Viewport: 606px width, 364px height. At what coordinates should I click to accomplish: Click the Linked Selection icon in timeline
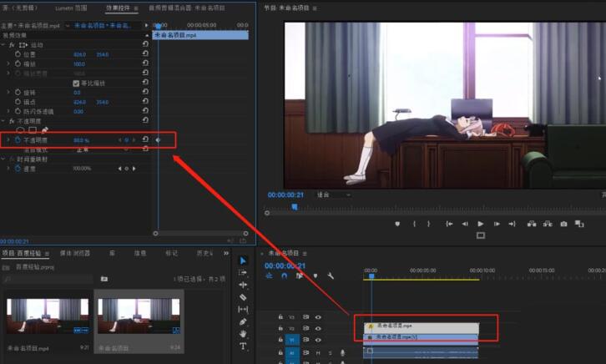pyautogui.click(x=300, y=276)
